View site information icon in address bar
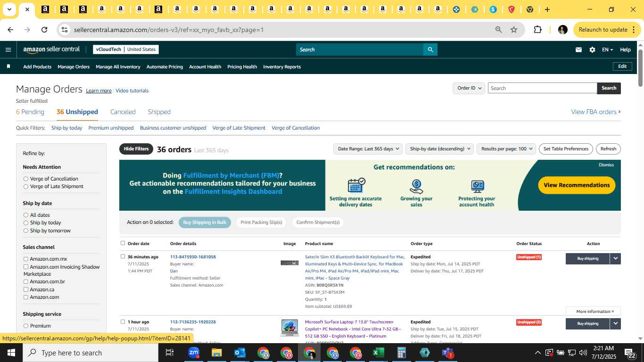This screenshot has width=644, height=362. tap(65, 30)
